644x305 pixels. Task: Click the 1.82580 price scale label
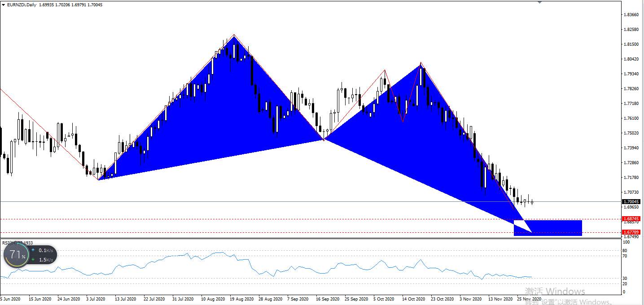click(x=631, y=30)
